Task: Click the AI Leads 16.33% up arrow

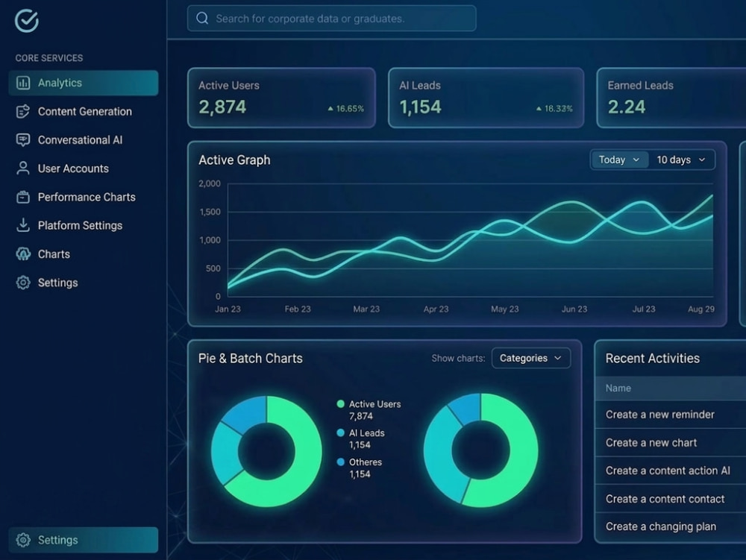Action: coord(539,109)
